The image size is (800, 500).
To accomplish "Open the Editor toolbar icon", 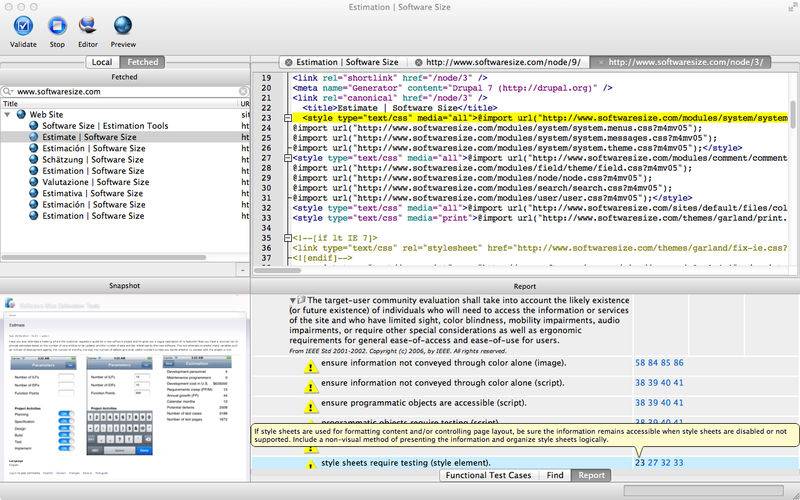I will point(88,26).
